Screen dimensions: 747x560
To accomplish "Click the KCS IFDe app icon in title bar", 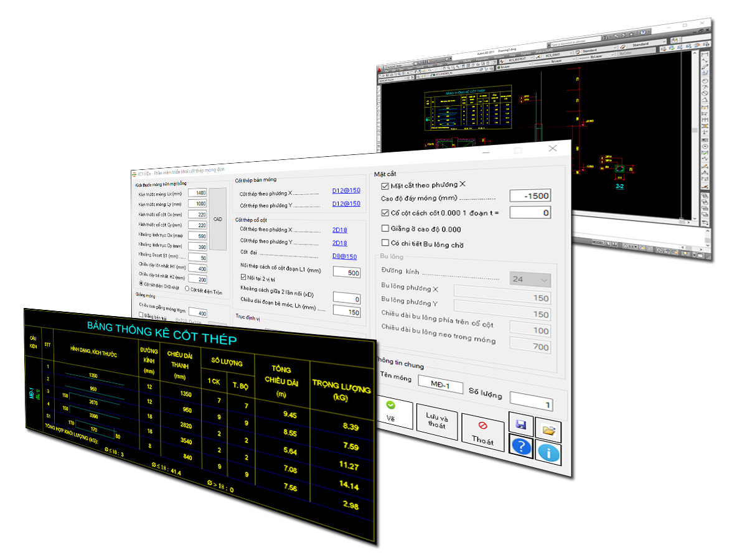I will click(134, 174).
